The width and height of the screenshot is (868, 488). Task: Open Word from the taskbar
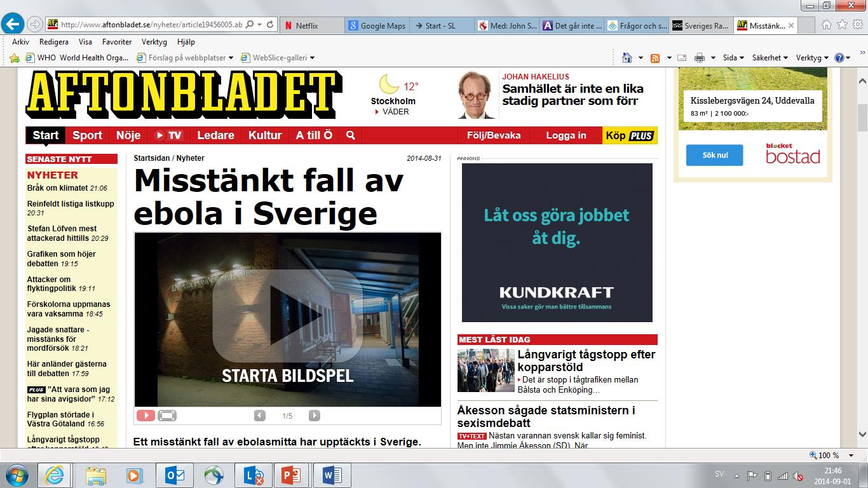(x=332, y=475)
